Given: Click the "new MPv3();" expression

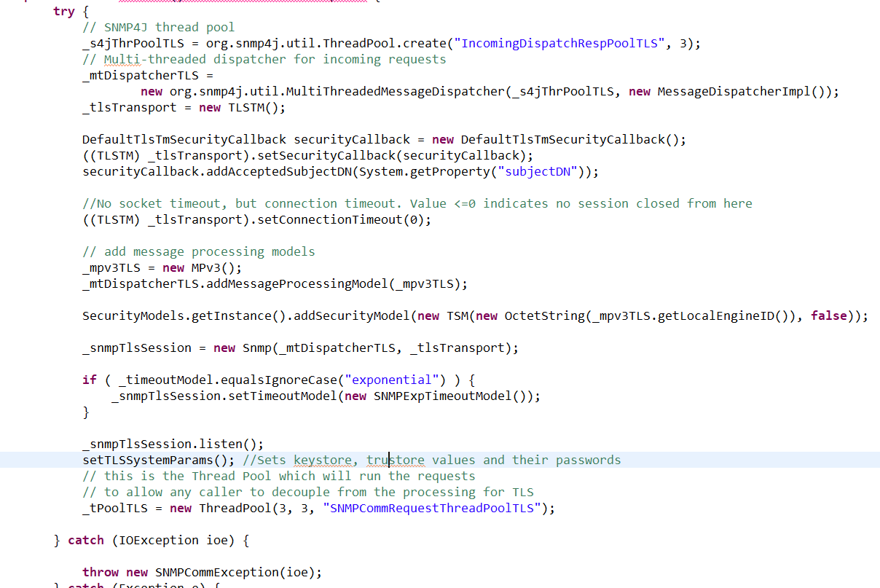Looking at the screenshot, I should point(202,267).
